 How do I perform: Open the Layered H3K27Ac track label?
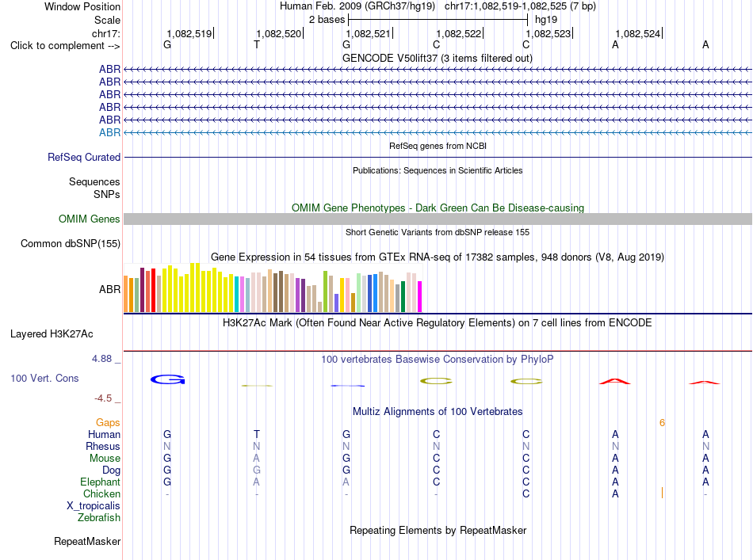pos(52,334)
